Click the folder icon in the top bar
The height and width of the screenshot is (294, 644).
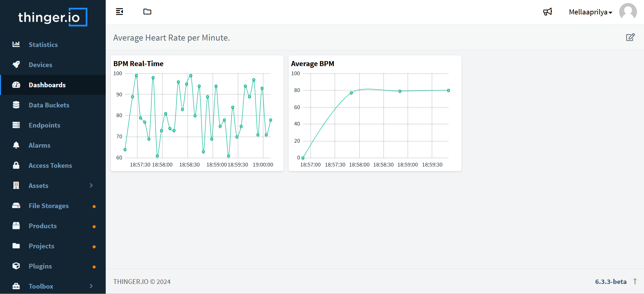147,12
